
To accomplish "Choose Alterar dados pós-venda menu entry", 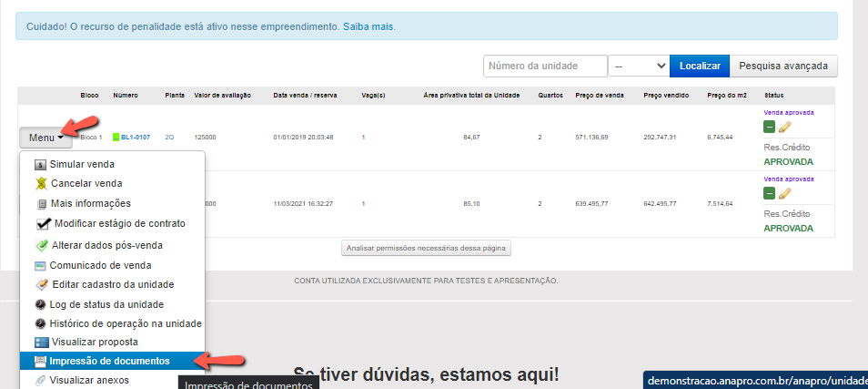I will [100, 245].
